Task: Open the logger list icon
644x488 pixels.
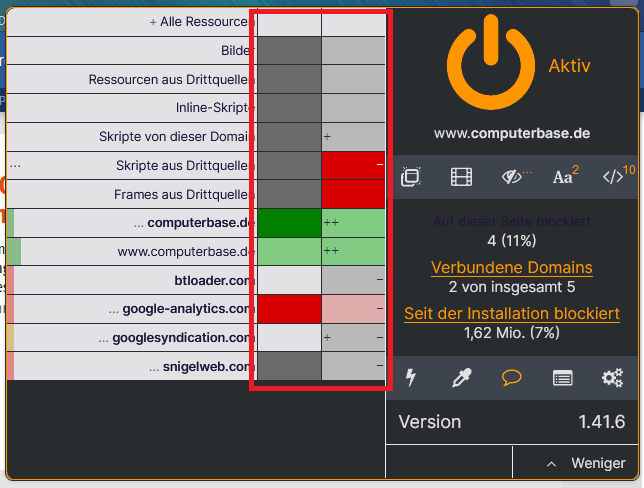Action: [562, 378]
